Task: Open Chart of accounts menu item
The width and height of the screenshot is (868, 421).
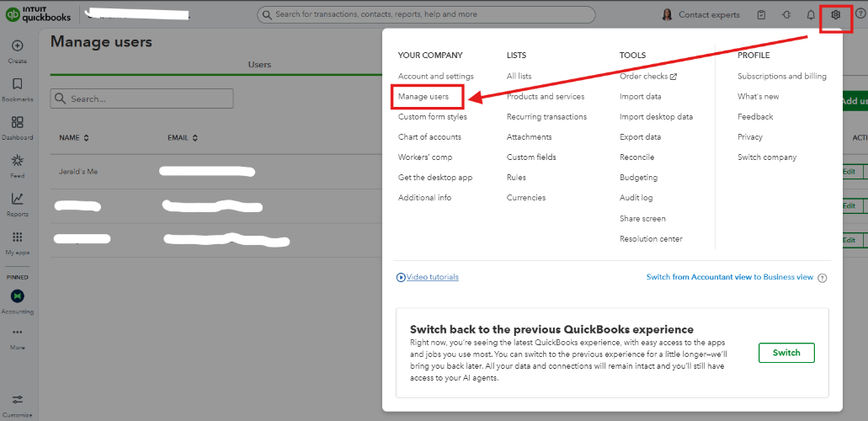Action: pos(429,137)
